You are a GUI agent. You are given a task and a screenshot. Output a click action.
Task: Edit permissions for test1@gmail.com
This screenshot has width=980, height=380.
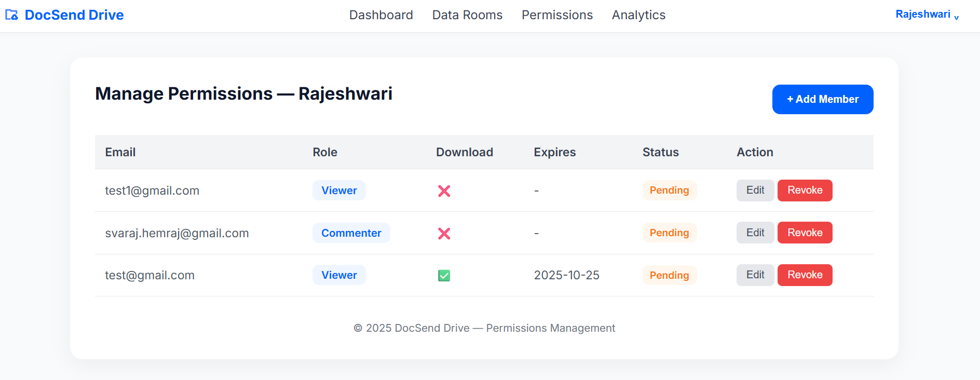pos(755,191)
